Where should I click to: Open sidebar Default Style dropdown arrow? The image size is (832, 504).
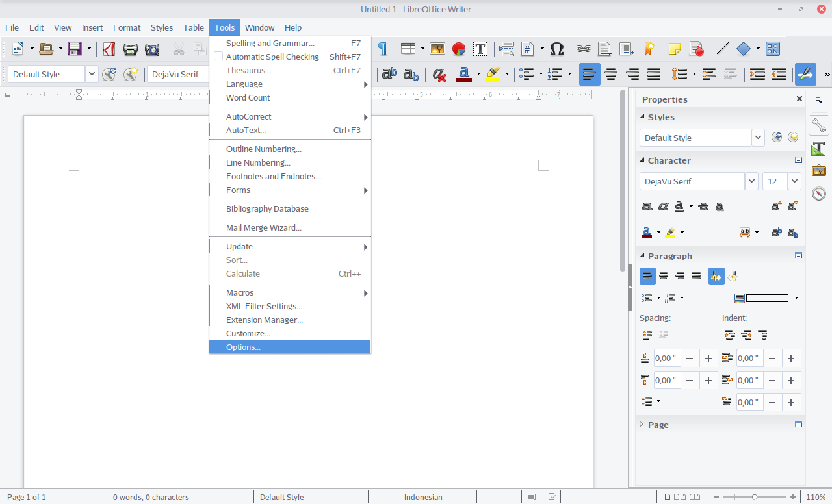click(758, 138)
